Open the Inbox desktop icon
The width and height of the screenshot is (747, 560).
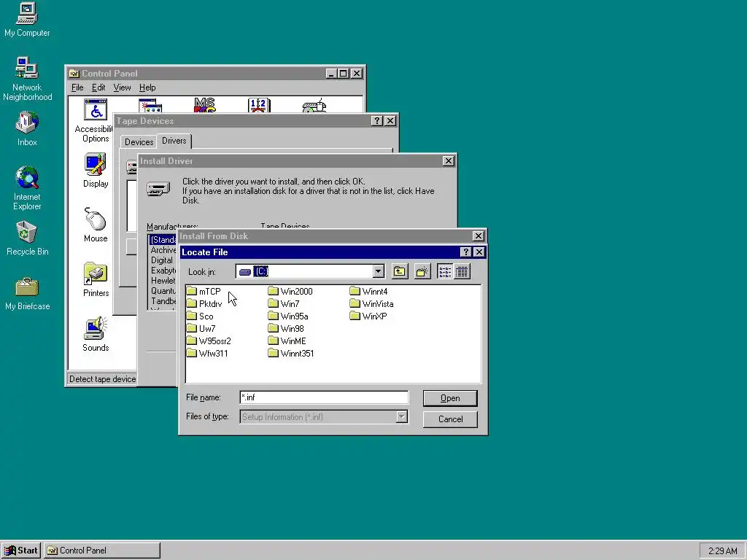click(x=27, y=128)
